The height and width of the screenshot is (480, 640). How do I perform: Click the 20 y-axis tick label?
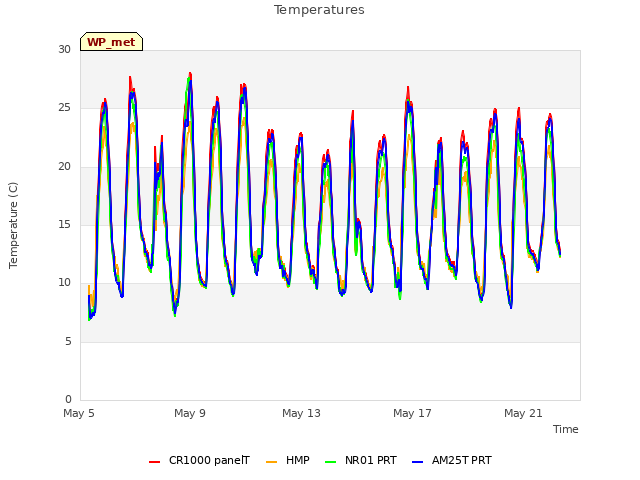coord(64,167)
